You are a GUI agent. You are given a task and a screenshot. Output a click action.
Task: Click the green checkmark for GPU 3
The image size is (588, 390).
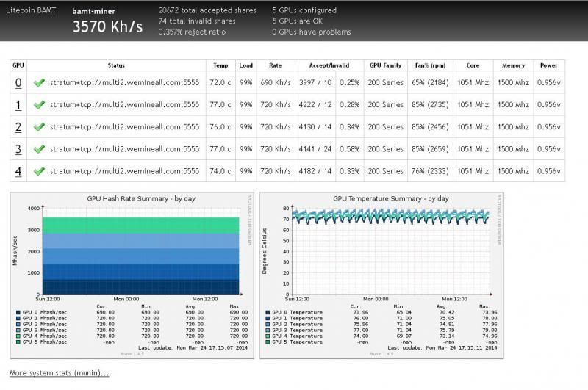coord(39,149)
